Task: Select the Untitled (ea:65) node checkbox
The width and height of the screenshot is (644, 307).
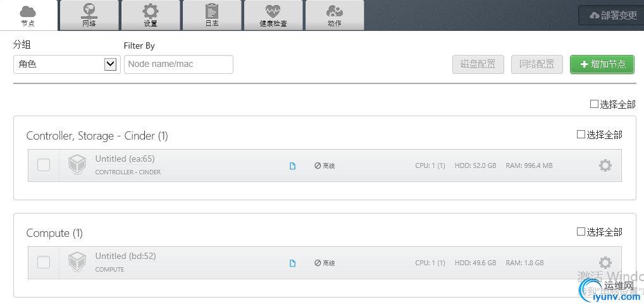Action: [44, 165]
